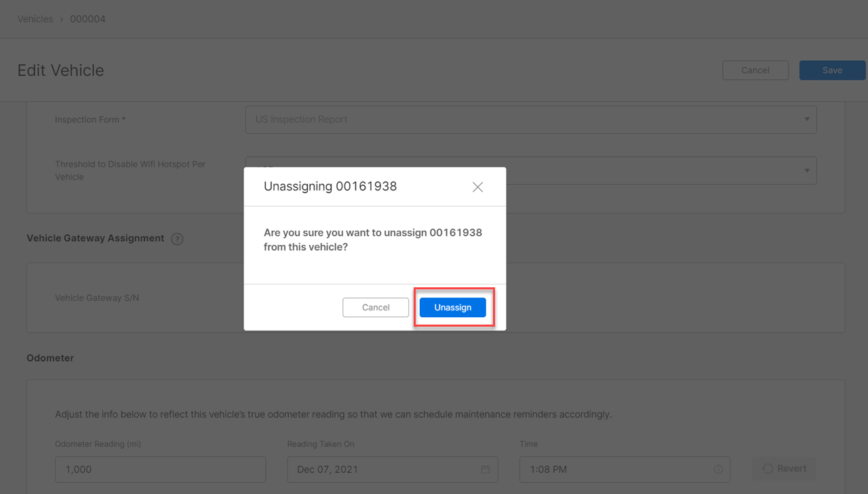Screen dimensions: 868x494
Task: Click the calendar icon in Reading Taken On
Action: [x=485, y=469]
